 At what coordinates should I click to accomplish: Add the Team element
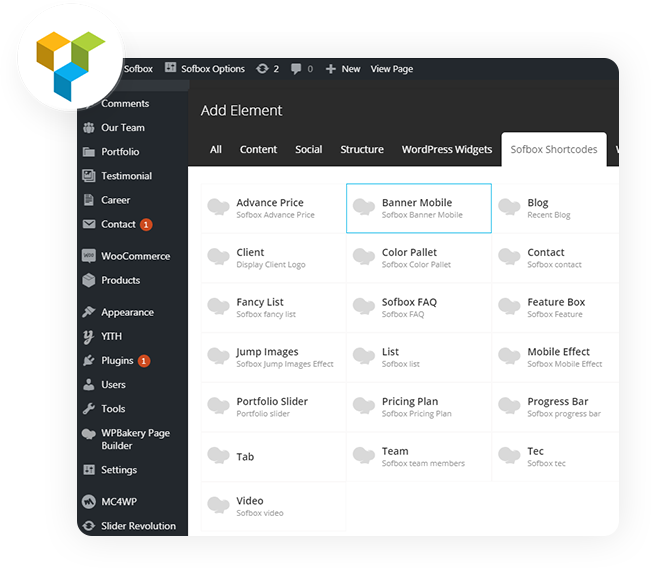(x=419, y=457)
